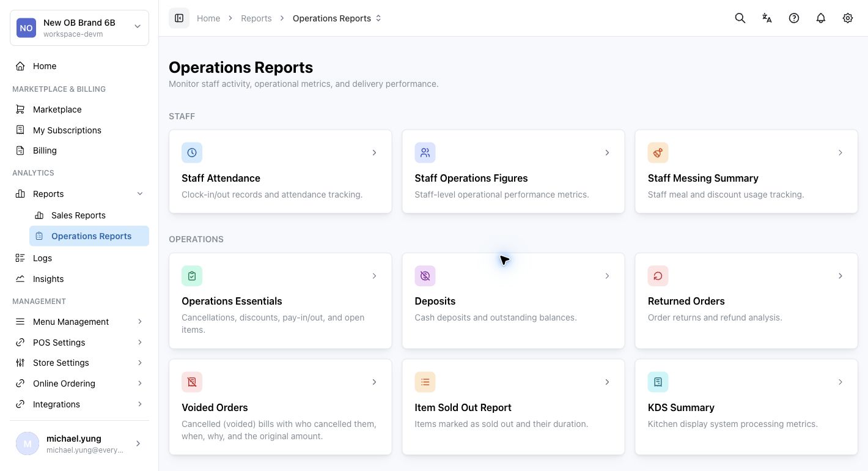Viewport: 868px width, 471px height.
Task: Open the help question mark icon
Action: pos(794,18)
